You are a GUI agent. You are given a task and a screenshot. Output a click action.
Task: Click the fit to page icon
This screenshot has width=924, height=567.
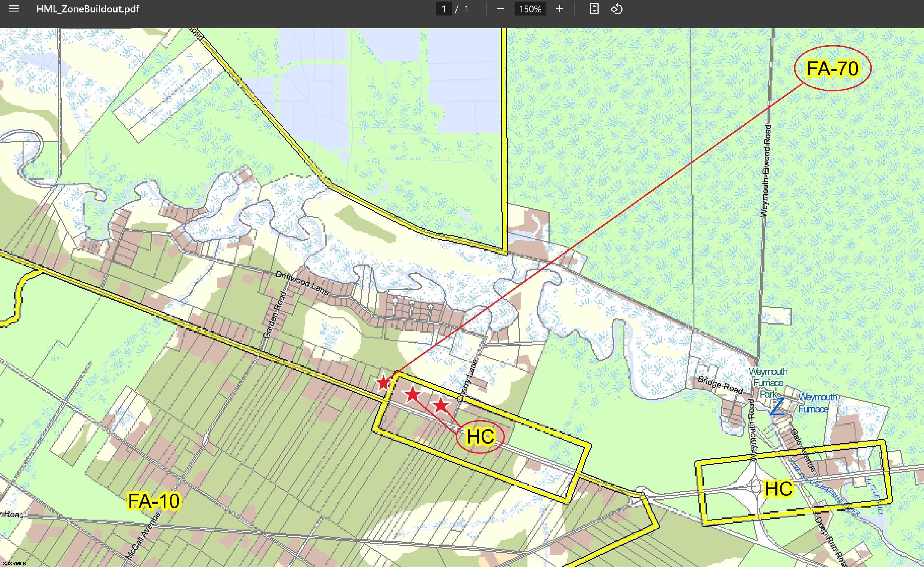click(594, 9)
